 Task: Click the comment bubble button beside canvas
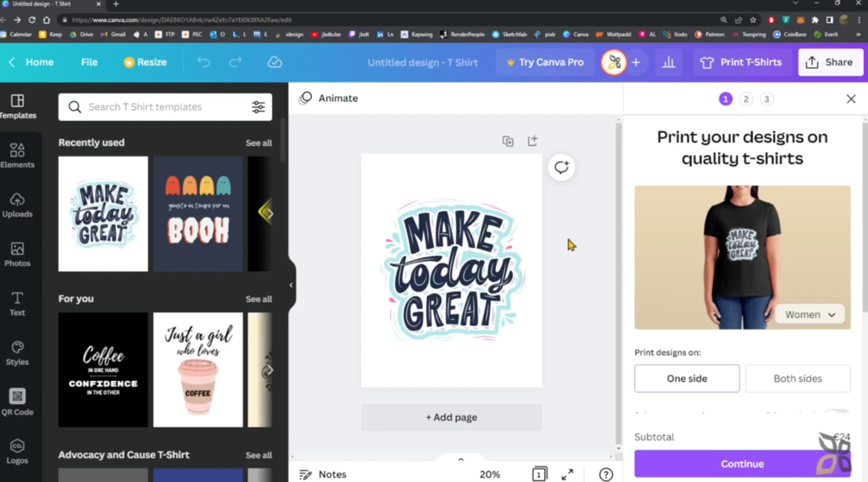click(561, 167)
